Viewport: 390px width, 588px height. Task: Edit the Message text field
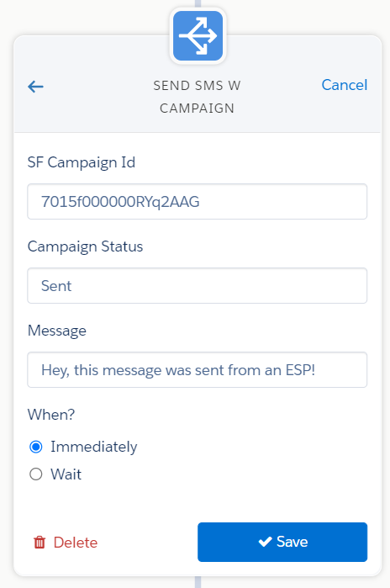pyautogui.click(x=197, y=369)
